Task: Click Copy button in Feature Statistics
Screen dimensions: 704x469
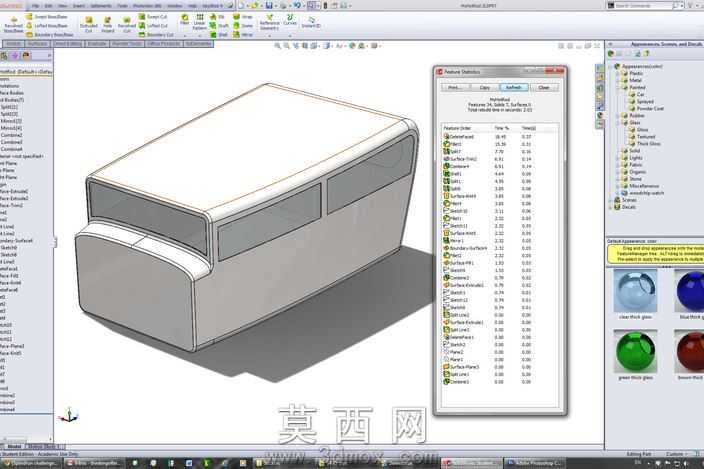Action: coord(484,88)
